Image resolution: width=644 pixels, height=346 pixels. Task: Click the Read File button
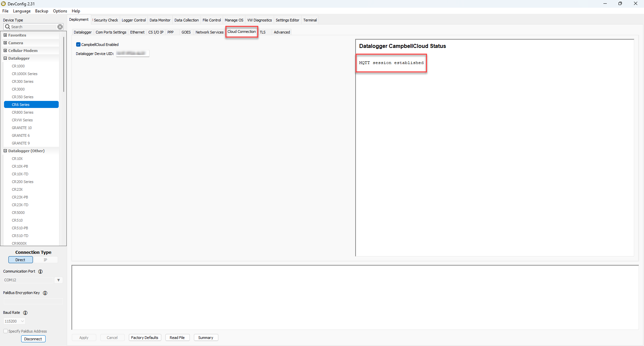tap(177, 338)
